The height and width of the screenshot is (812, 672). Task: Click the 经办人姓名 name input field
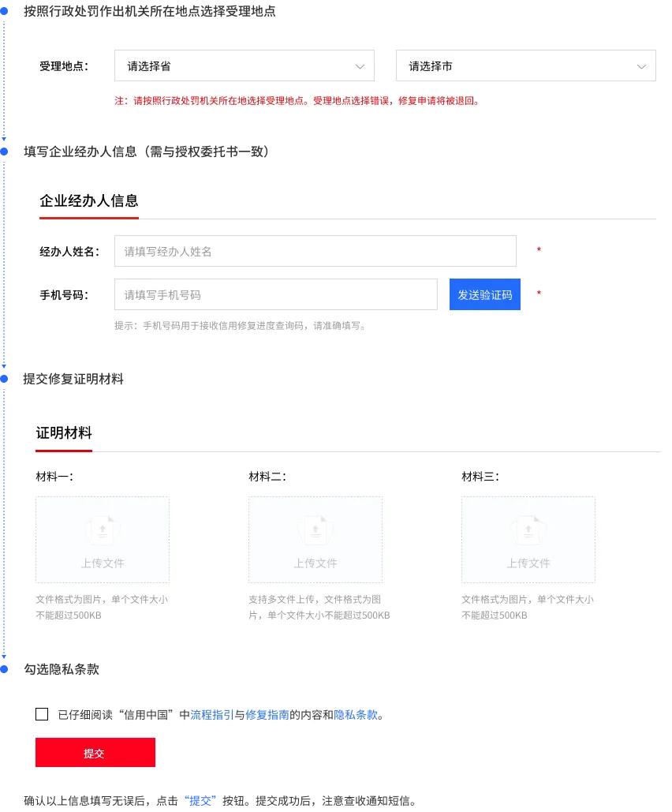[315, 250]
